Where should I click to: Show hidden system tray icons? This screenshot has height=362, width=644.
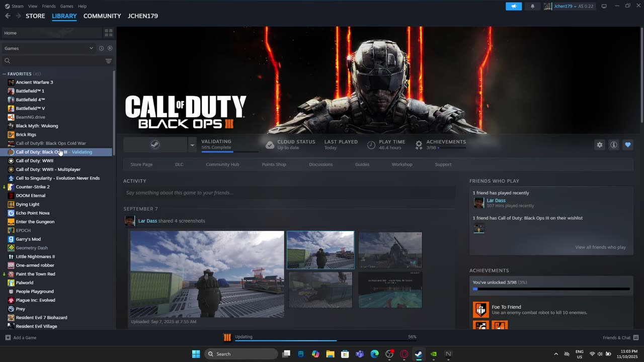556,354
